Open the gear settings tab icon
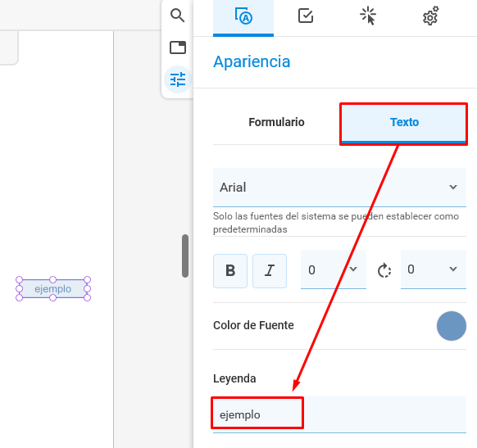 click(x=431, y=16)
